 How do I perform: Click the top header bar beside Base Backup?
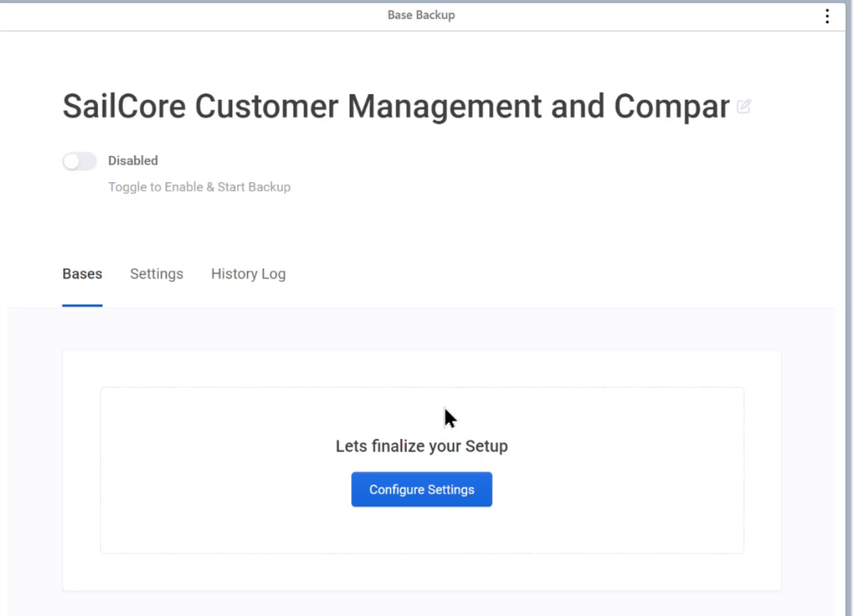[211, 15]
